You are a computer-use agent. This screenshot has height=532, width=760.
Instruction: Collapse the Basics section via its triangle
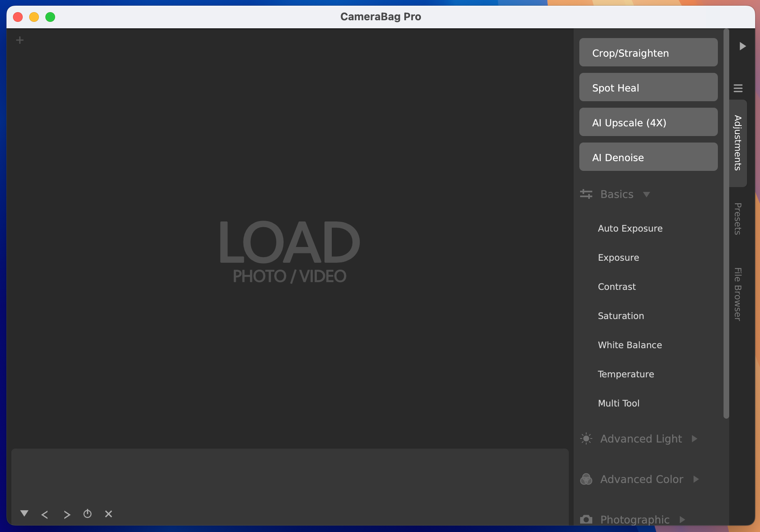[647, 194]
